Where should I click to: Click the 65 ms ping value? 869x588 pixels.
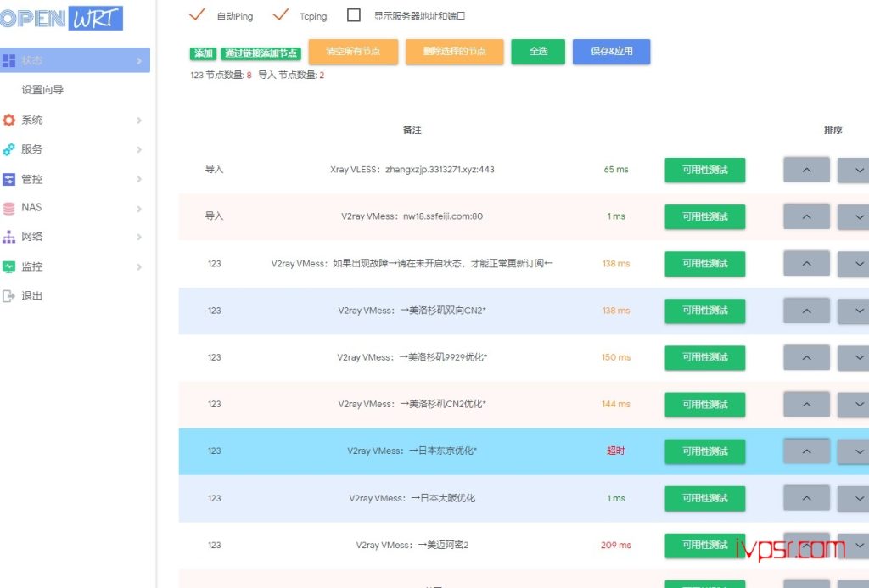point(616,170)
